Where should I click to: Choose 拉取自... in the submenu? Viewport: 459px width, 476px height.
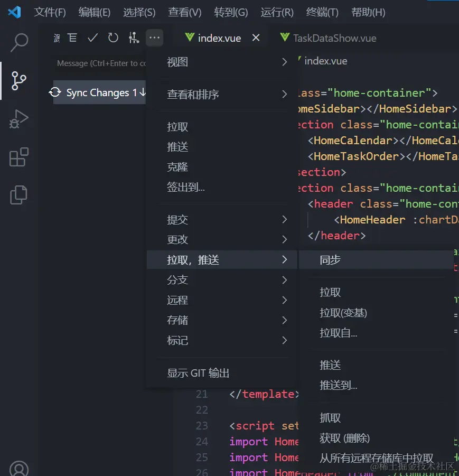point(376,333)
